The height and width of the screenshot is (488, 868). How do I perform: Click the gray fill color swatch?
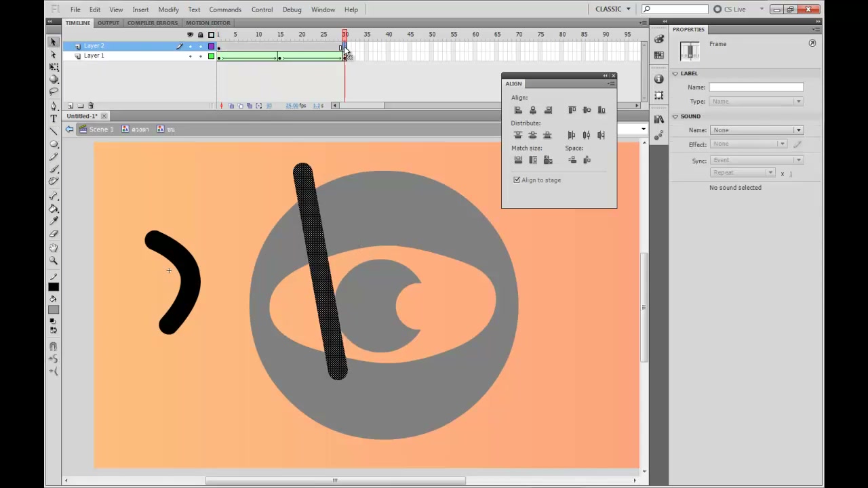coord(54,310)
